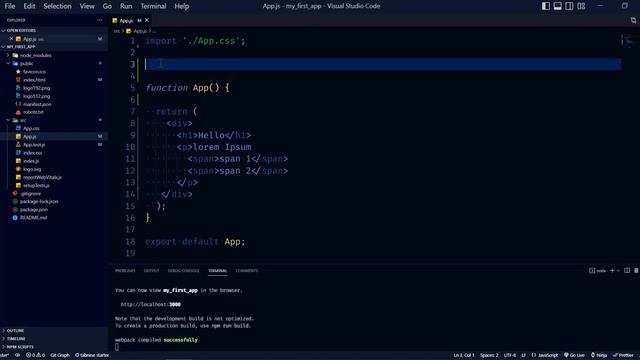Screen dimensions: 640x360
Task: Open the Go menu
Action: coord(107,6)
